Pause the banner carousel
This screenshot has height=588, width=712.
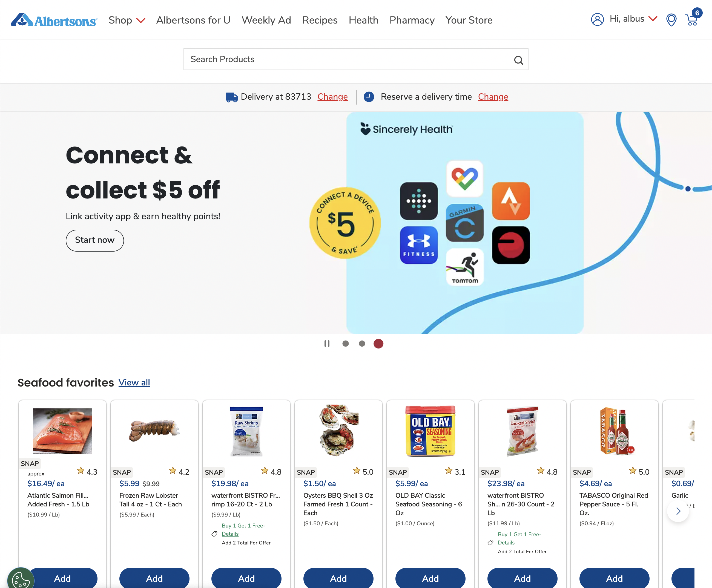(327, 344)
